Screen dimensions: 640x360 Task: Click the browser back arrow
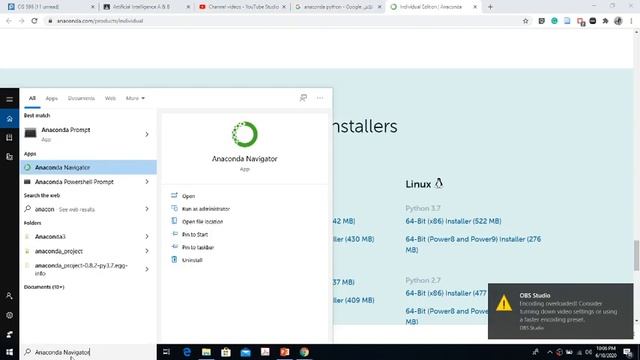9,20
